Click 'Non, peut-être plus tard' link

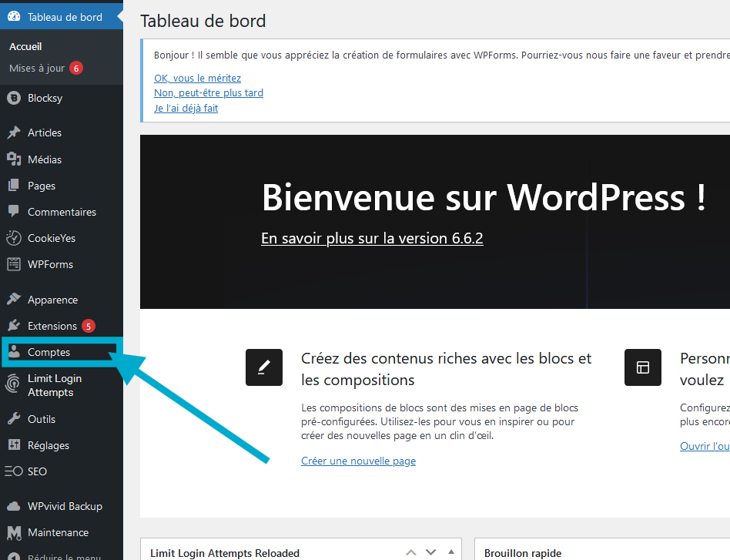(209, 92)
